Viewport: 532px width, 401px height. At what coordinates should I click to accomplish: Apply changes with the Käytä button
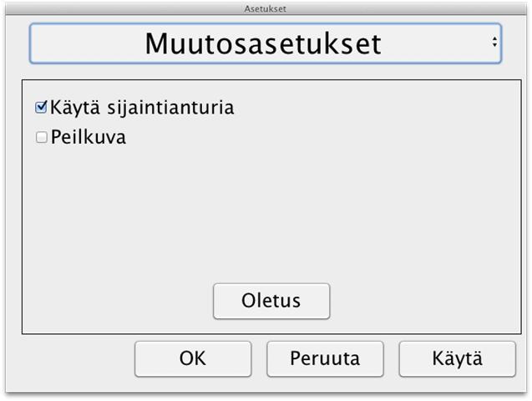click(x=458, y=359)
